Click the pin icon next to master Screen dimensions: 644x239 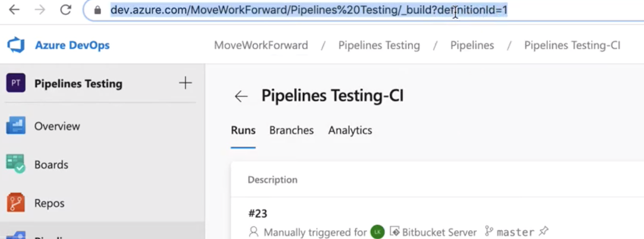click(x=544, y=232)
